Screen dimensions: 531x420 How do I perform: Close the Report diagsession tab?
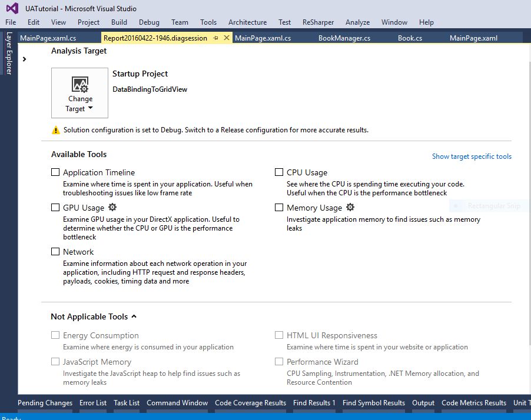(x=227, y=38)
